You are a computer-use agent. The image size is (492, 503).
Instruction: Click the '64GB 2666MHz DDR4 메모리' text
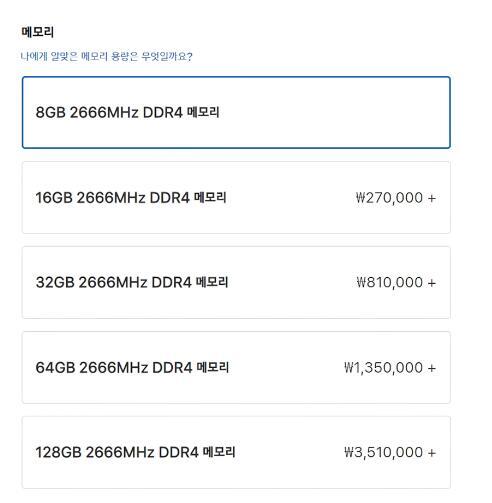click(x=132, y=367)
